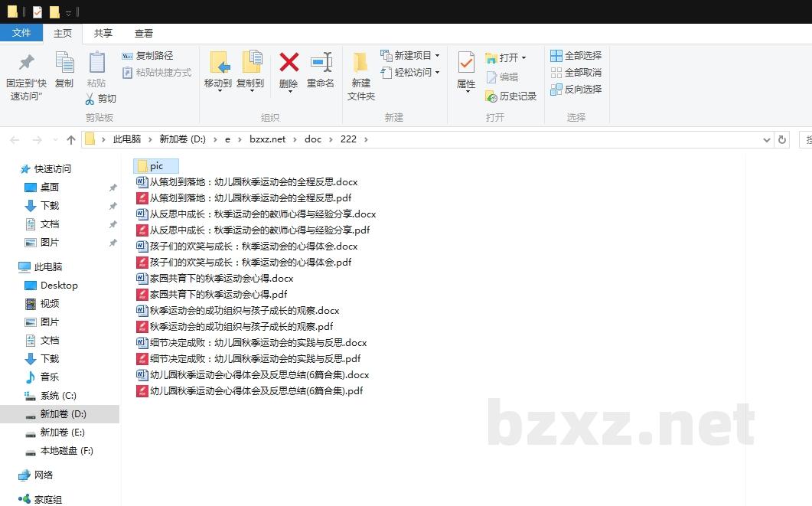The image size is (812, 506).
Task: Click the up-arrow navigation icon
Action: coord(70,139)
